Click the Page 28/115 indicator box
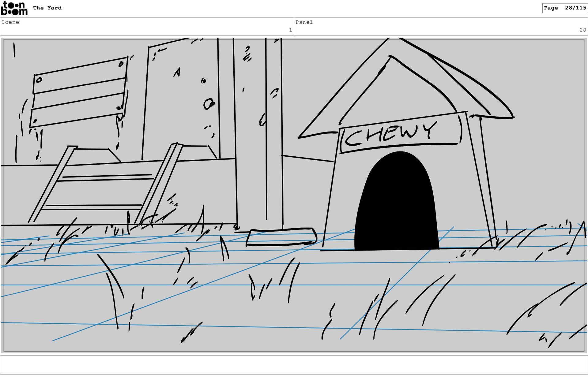 tap(564, 8)
